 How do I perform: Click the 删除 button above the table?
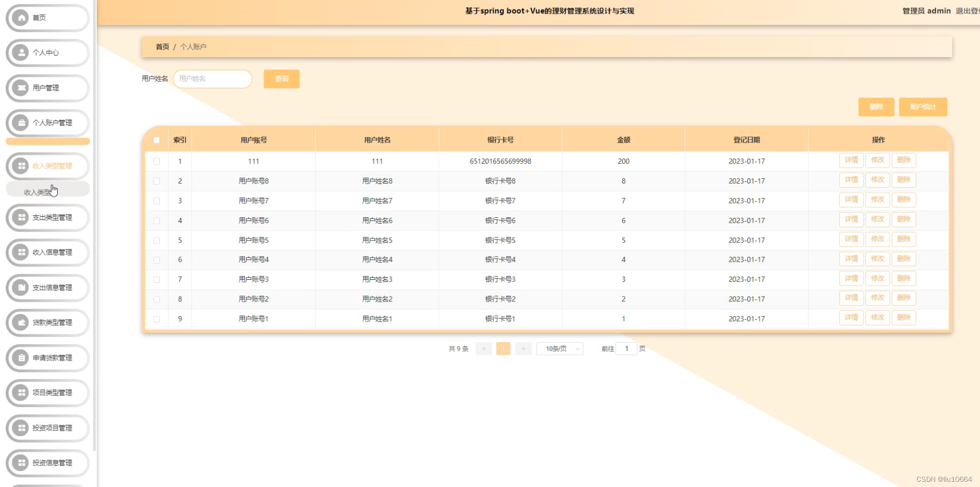[876, 107]
